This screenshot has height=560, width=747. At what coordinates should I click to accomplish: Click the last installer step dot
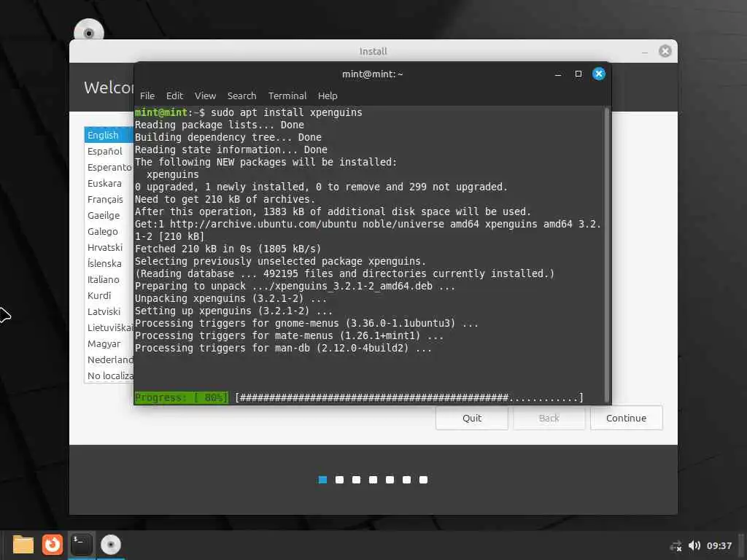(x=423, y=480)
